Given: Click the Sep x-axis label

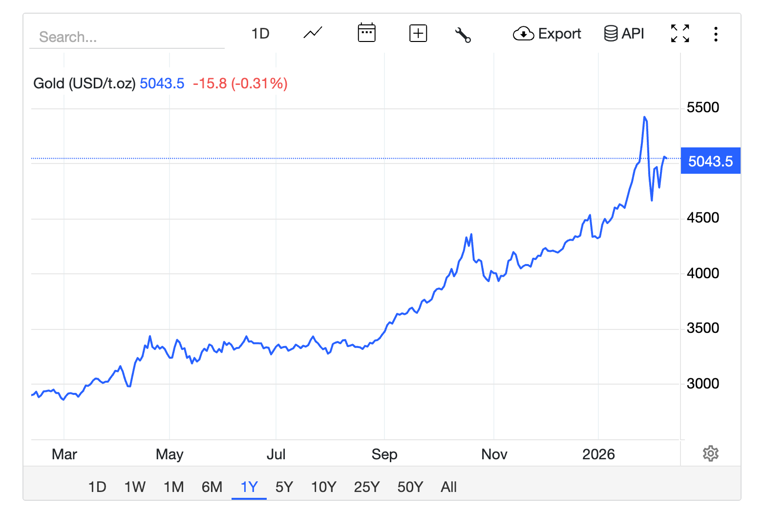Looking at the screenshot, I should [384, 454].
